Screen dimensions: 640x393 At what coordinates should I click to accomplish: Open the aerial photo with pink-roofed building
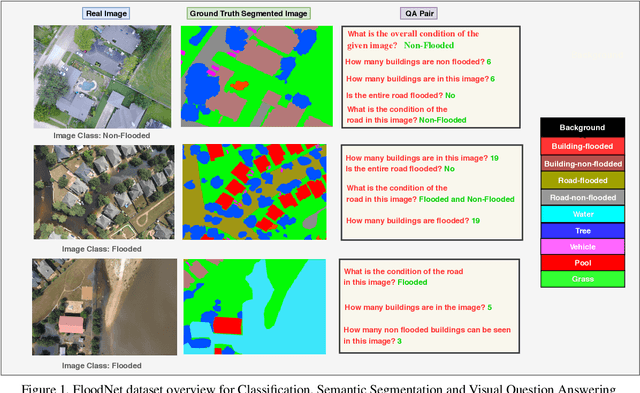(x=104, y=307)
